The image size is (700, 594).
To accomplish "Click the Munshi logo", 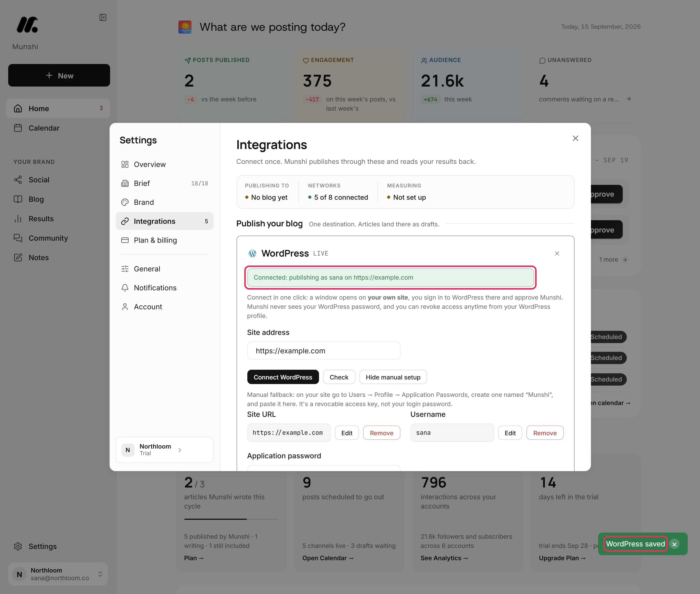I will tap(27, 25).
